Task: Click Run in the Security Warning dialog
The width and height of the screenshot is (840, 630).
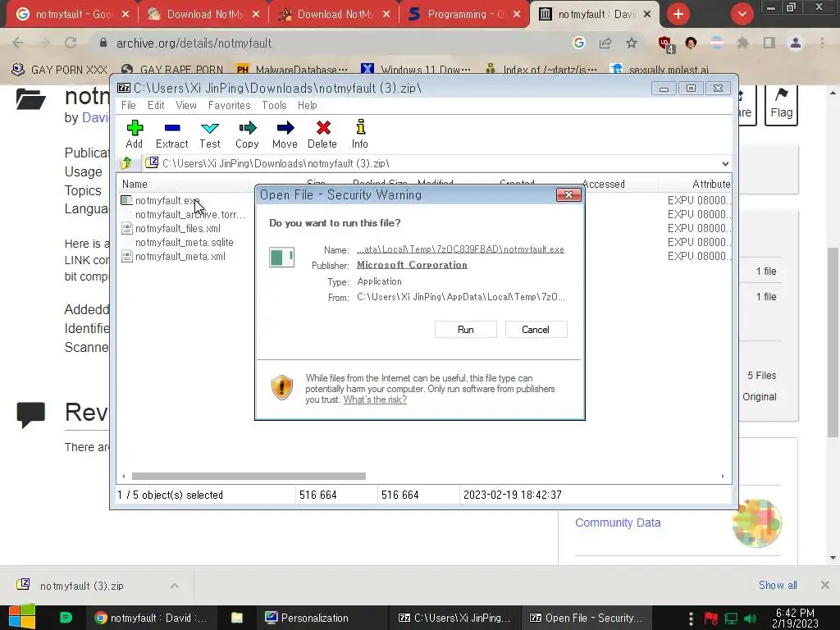Action: click(x=466, y=330)
